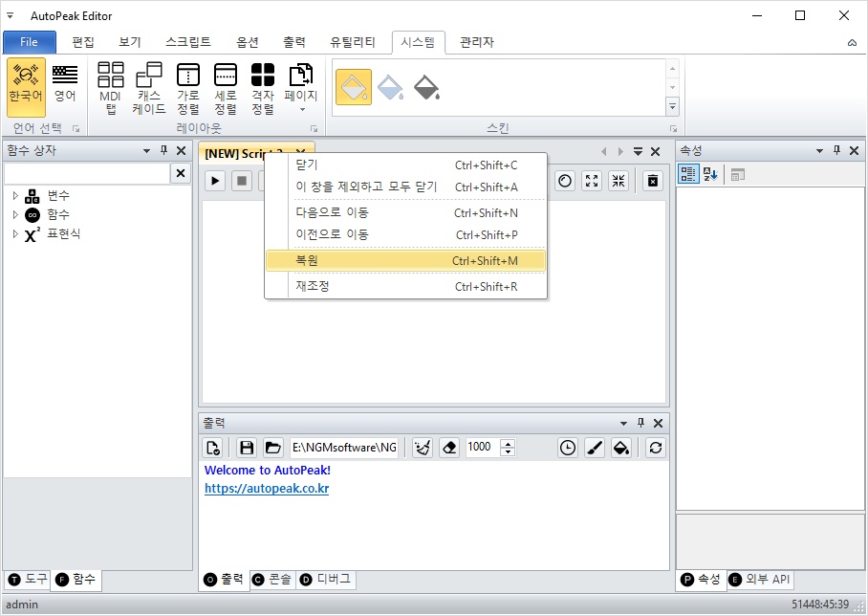This screenshot has height=616, width=868.
Task: Open the 관리자 ribbon tab
Action: point(477,42)
